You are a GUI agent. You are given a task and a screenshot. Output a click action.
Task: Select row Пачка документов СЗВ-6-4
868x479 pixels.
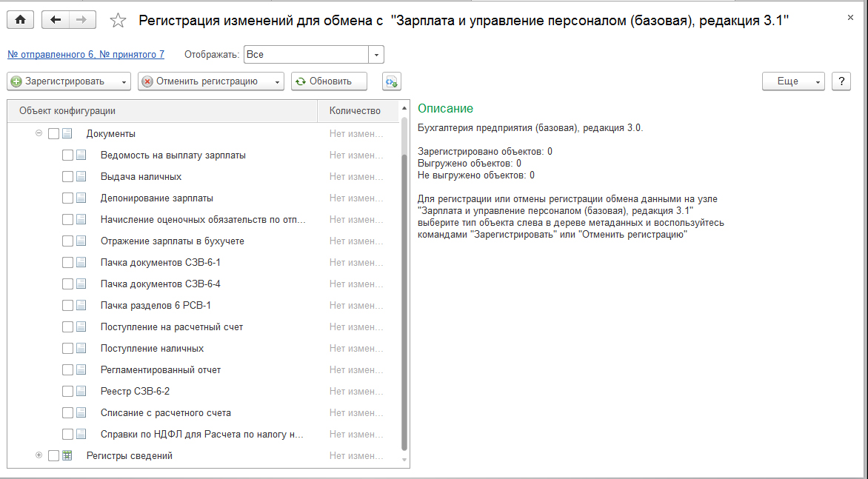pyautogui.click(x=203, y=284)
